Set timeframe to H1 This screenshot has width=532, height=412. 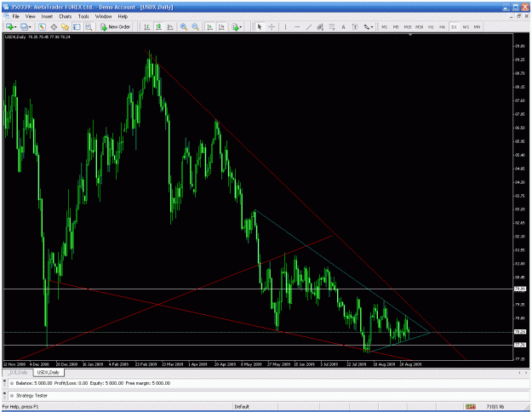point(431,26)
